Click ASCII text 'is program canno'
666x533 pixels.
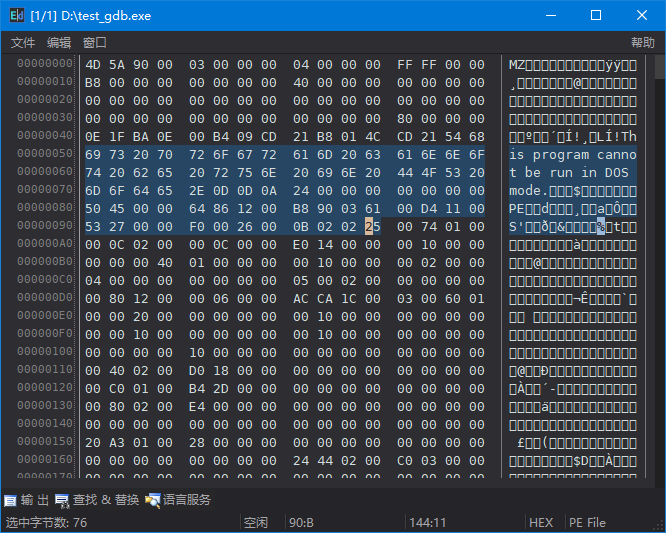(573, 155)
